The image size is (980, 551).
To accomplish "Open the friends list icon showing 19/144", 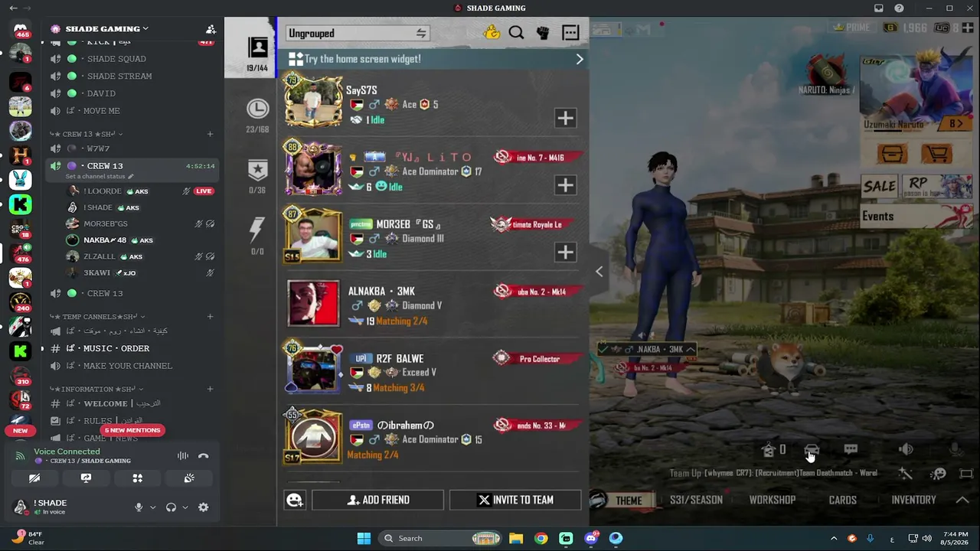I will click(x=258, y=47).
